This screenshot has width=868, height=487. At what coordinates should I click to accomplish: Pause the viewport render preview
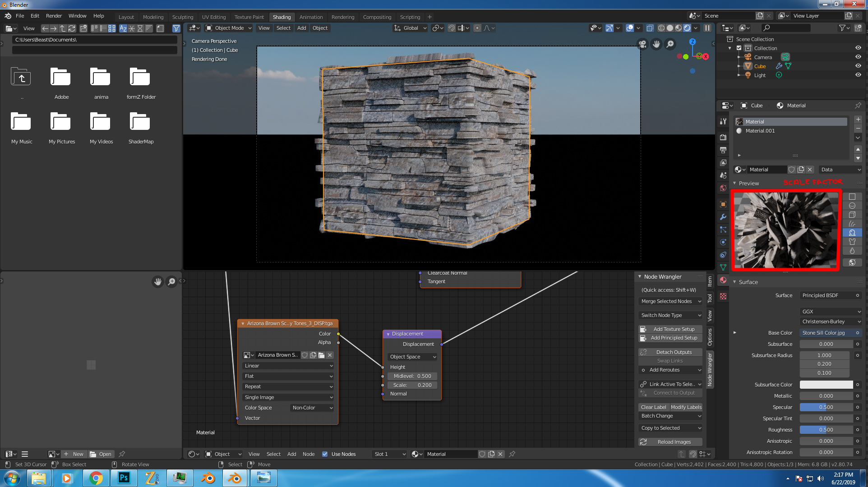pyautogui.click(x=707, y=28)
